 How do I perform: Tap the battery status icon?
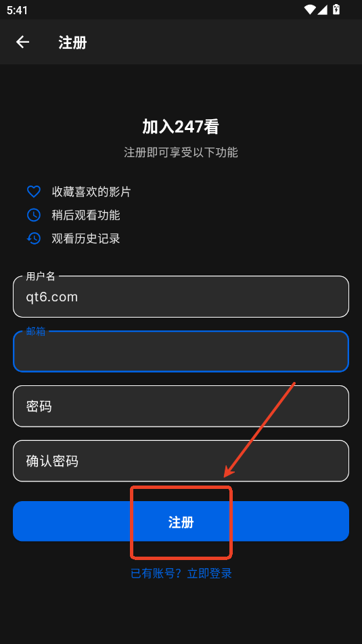(x=336, y=9)
